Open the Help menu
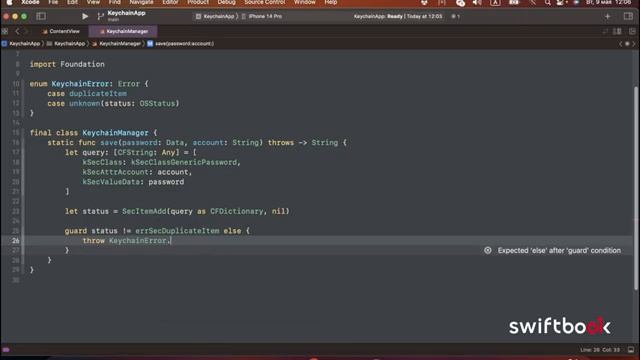The height and width of the screenshot is (360, 640). pos(331,2)
